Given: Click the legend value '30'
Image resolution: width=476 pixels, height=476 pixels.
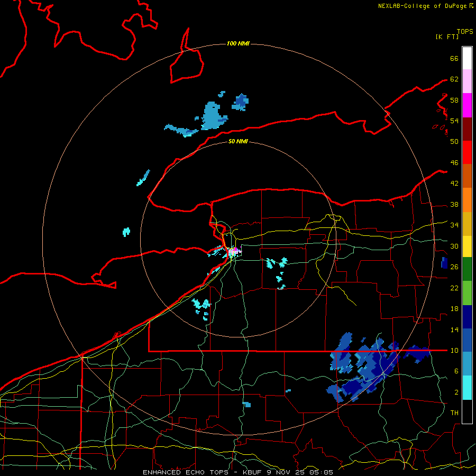Looking at the screenshot, I should pos(454,246).
